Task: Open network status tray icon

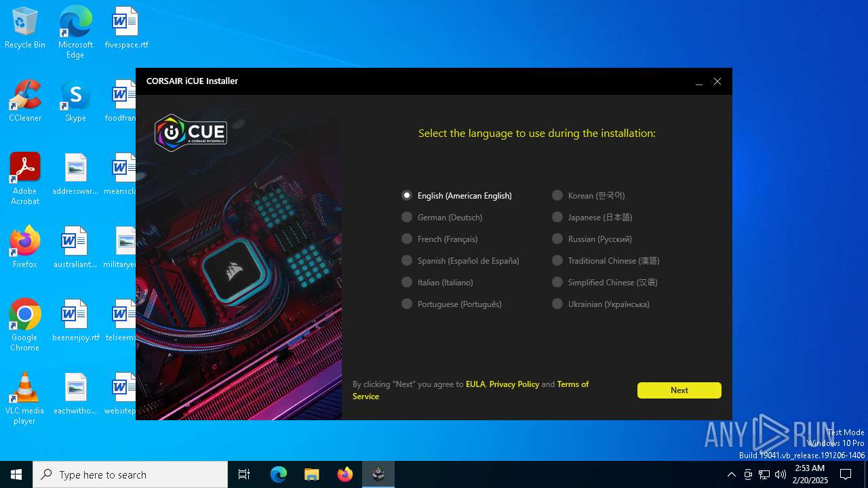Action: click(x=764, y=474)
